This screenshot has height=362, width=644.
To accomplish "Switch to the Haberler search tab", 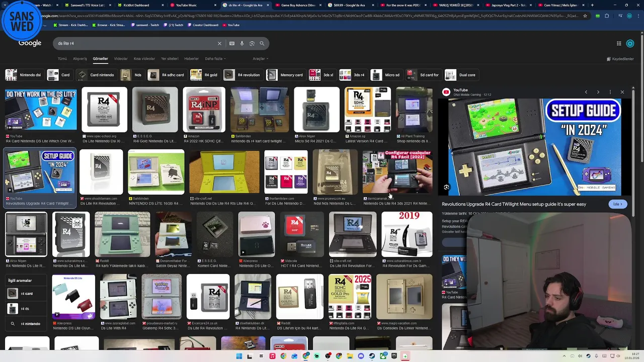I will coord(192,59).
